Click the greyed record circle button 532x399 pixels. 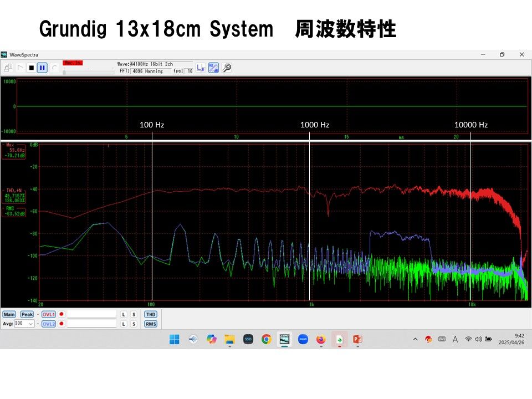coord(55,68)
